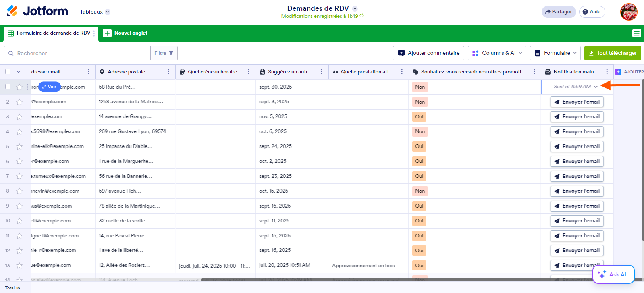Open the Formulaire dropdown
The width and height of the screenshot is (644, 293).
(555, 53)
